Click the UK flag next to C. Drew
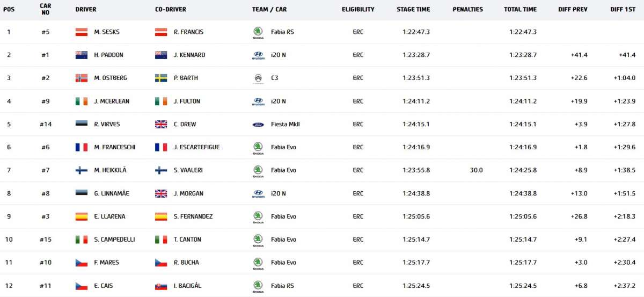The image size is (644, 297). [161, 124]
